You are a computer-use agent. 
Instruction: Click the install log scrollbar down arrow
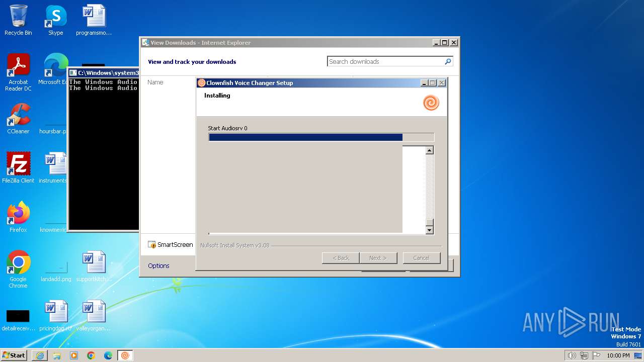click(429, 230)
